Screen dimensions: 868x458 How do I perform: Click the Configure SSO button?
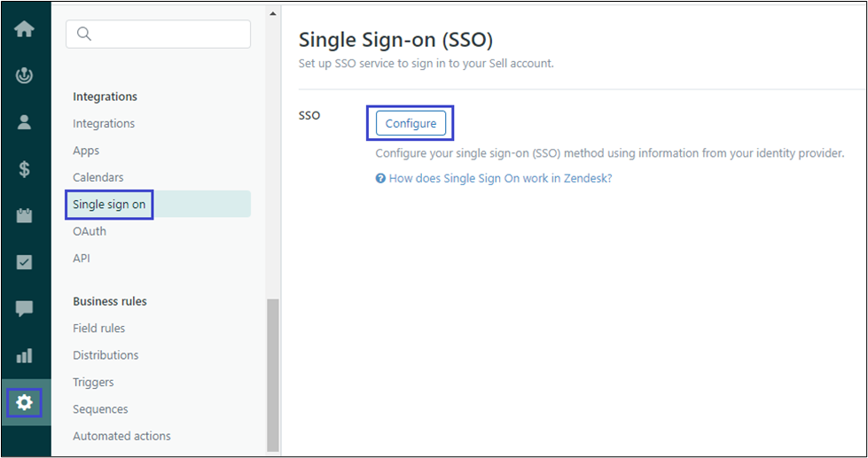[411, 123]
